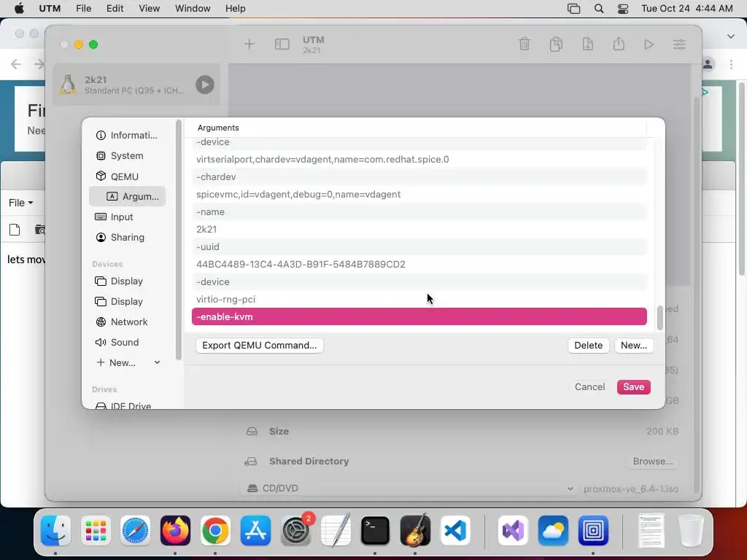Click the run play icon in toolbar
Viewport: 747px width, 560px height.
649,44
